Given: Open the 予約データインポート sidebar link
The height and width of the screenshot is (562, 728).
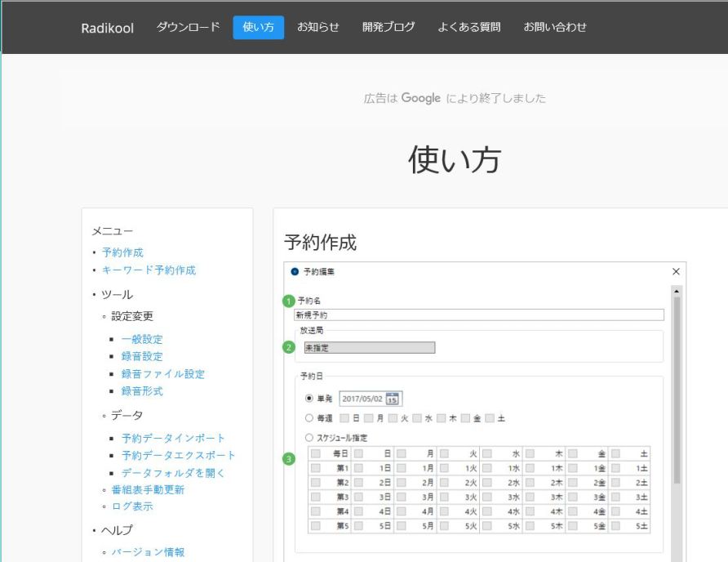Looking at the screenshot, I should 173,439.
